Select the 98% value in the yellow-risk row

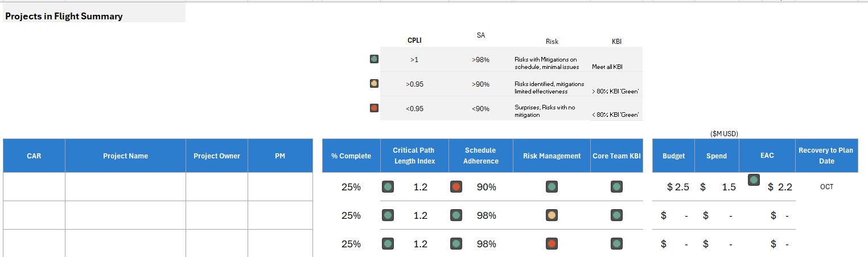(487, 215)
